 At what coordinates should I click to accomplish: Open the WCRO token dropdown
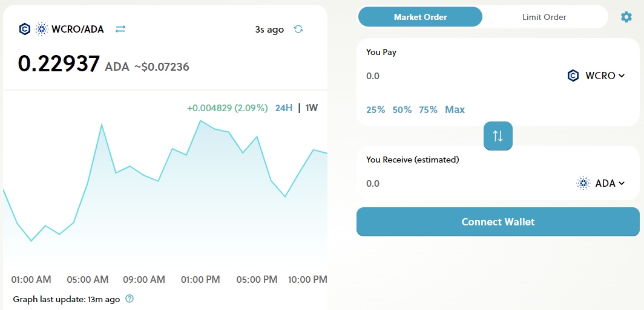click(x=596, y=76)
